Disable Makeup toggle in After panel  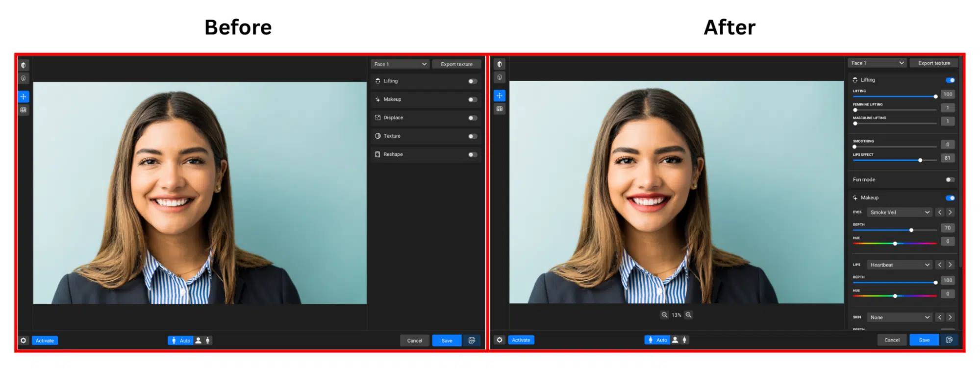950,198
